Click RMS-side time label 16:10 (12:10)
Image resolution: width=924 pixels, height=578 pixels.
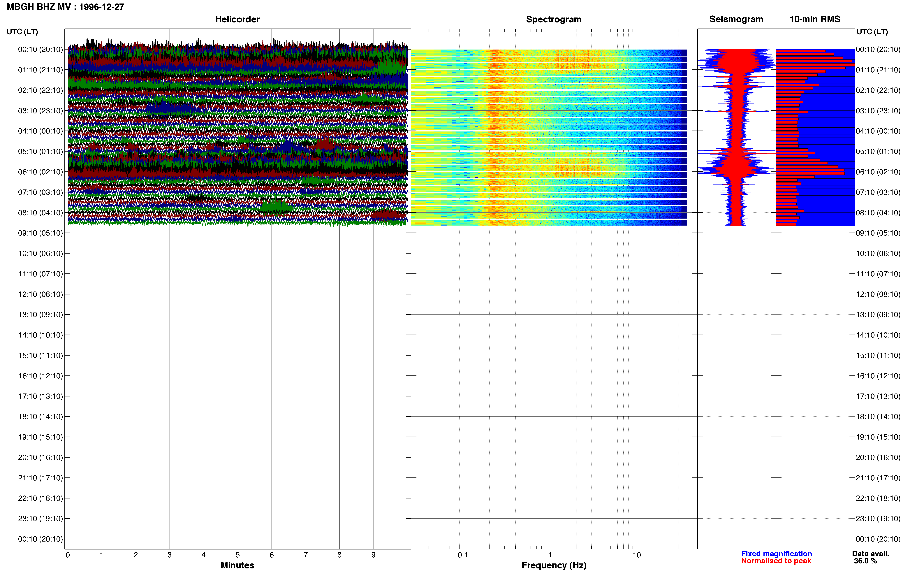click(x=878, y=376)
